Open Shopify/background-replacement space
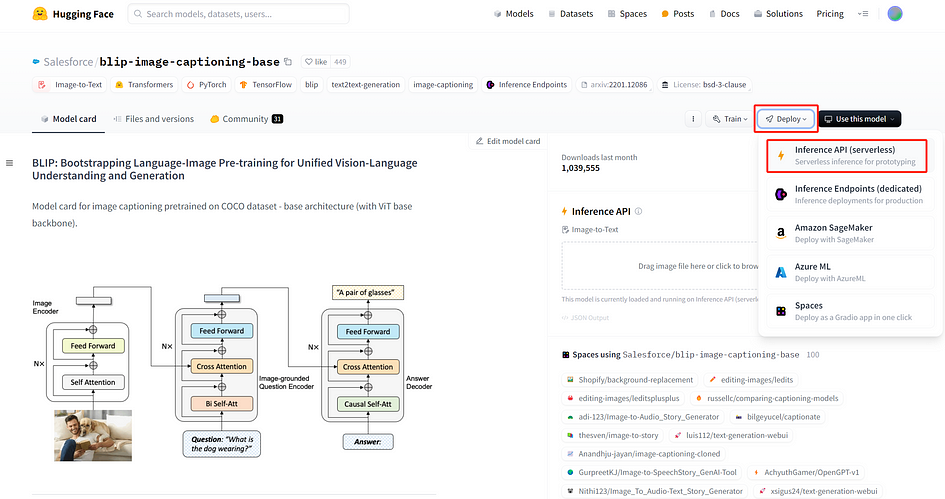This screenshot has height=499, width=945. [x=630, y=380]
